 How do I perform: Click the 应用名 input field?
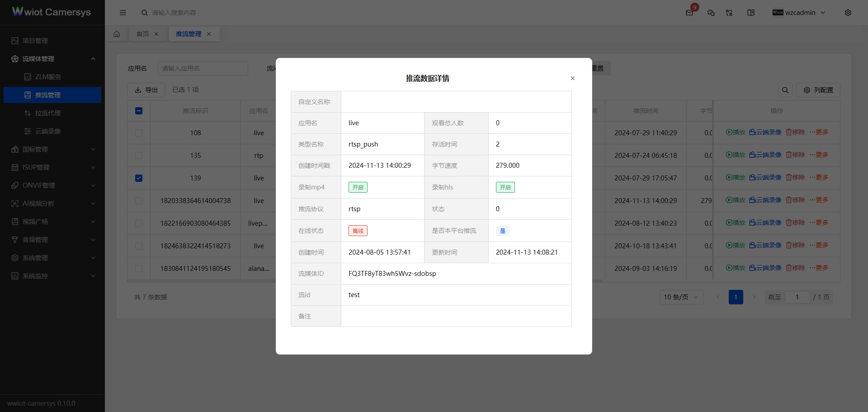click(203, 68)
